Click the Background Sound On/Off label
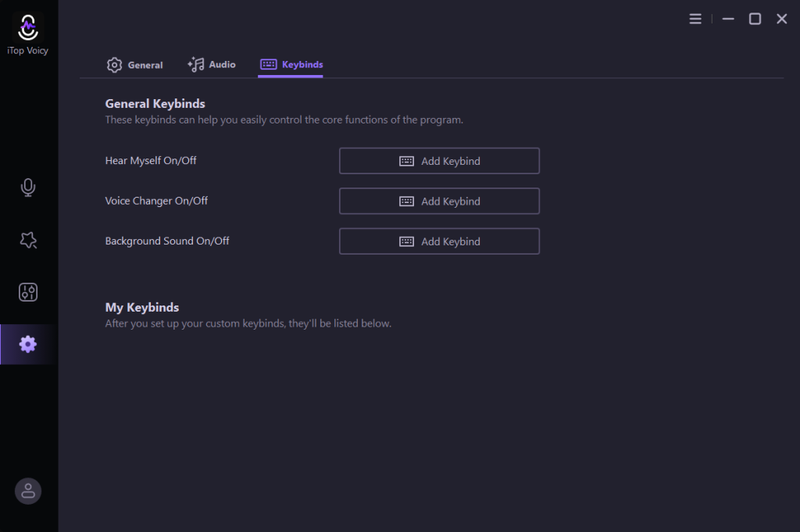Viewport: 800px width, 532px height. tap(167, 241)
